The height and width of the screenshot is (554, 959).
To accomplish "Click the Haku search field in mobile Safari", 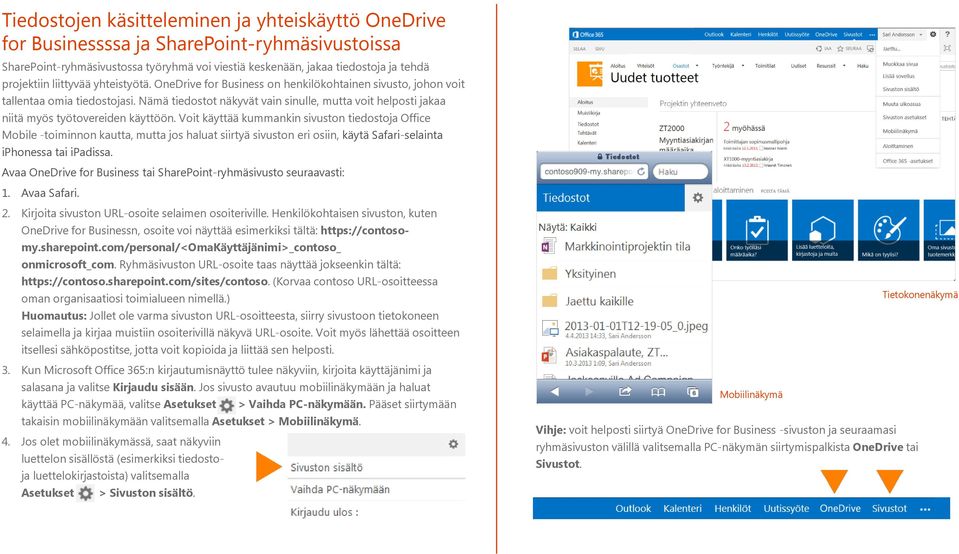I will pos(680,172).
